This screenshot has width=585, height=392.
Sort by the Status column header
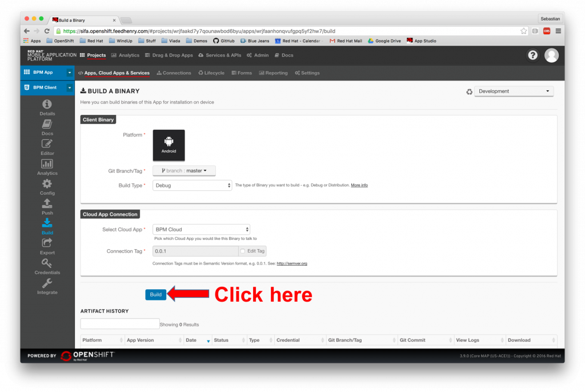click(229, 340)
